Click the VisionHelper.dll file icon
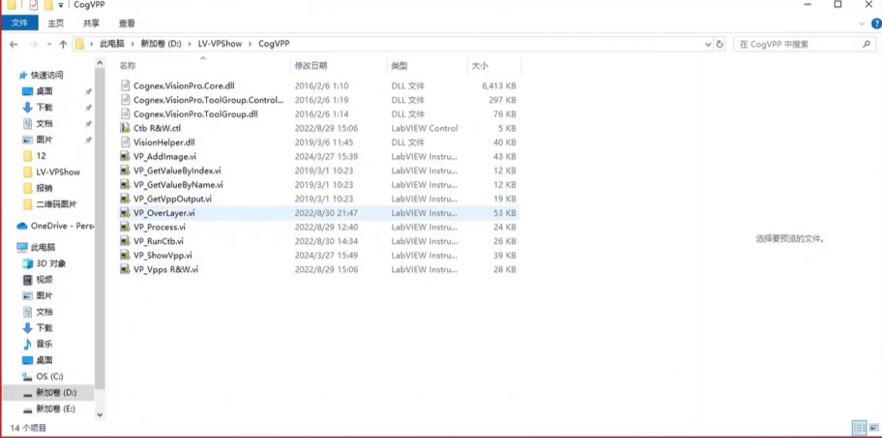This screenshot has height=438, width=882. pyautogui.click(x=125, y=142)
